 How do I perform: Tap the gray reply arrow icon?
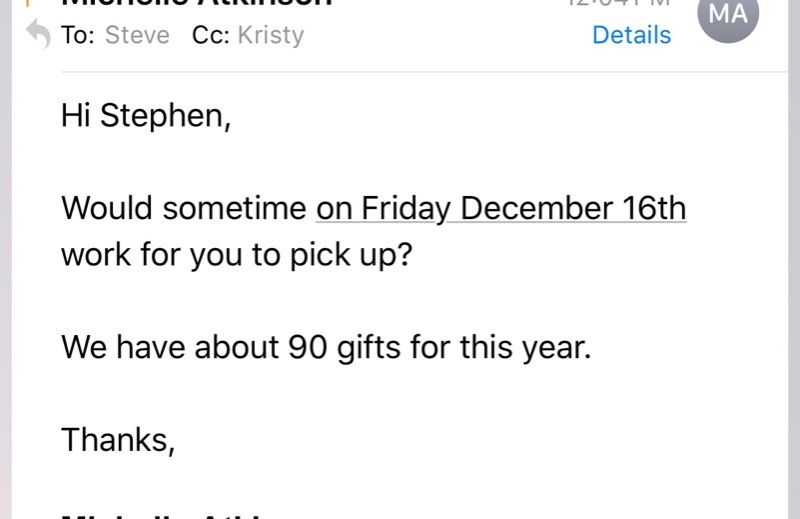(x=37, y=36)
